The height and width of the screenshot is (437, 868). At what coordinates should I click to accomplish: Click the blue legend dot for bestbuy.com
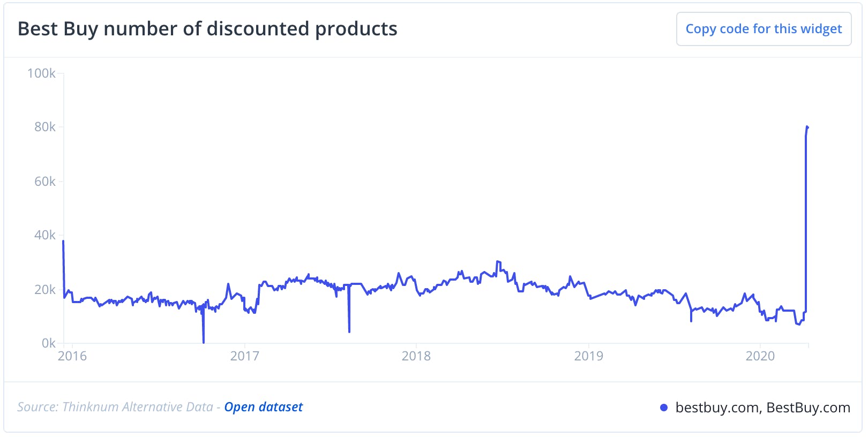click(x=664, y=408)
